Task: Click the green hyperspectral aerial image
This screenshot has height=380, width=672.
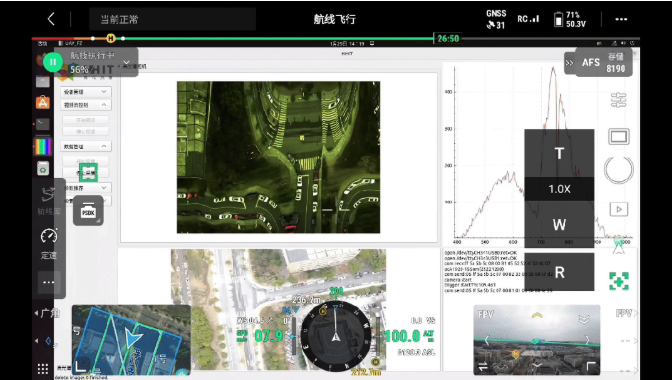Action: 278,157
